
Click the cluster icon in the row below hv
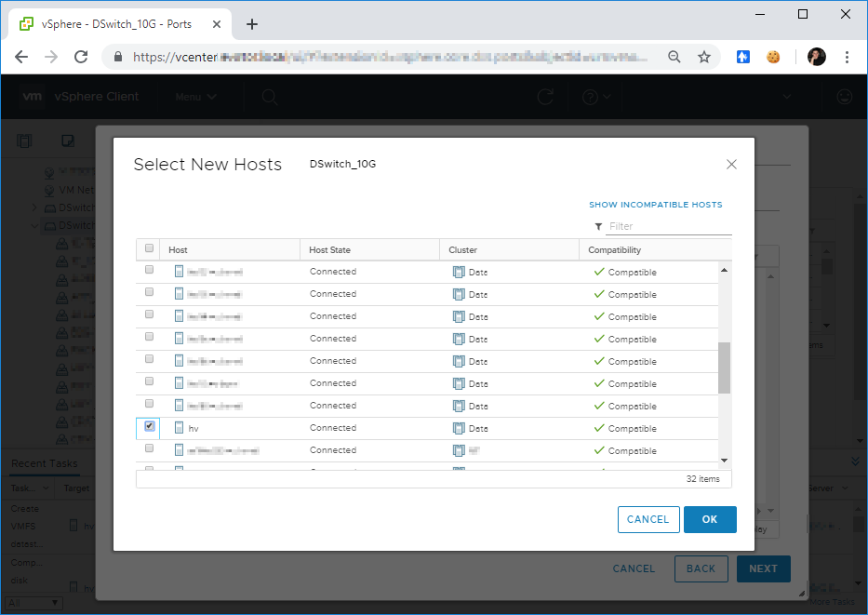tap(459, 450)
